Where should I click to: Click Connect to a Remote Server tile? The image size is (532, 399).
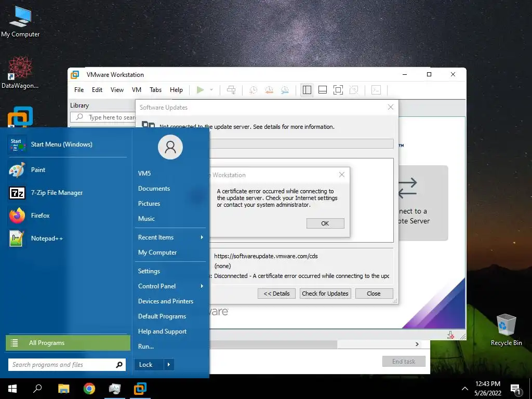[423, 203]
